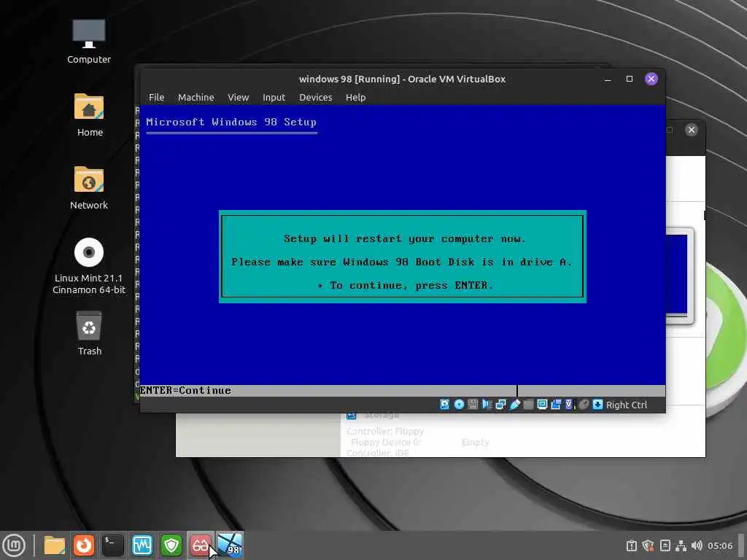Open the View menu

239,97
